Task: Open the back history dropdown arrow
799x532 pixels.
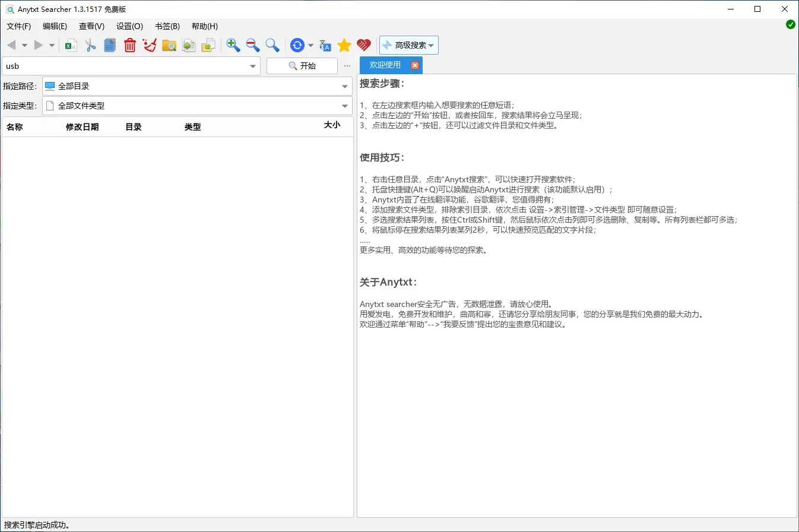Action: coord(24,45)
